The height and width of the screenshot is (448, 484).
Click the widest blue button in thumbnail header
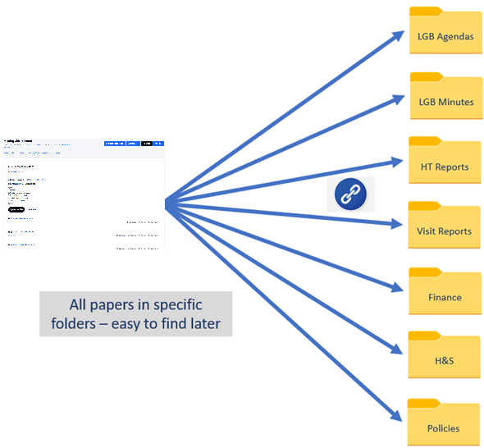click(x=115, y=144)
